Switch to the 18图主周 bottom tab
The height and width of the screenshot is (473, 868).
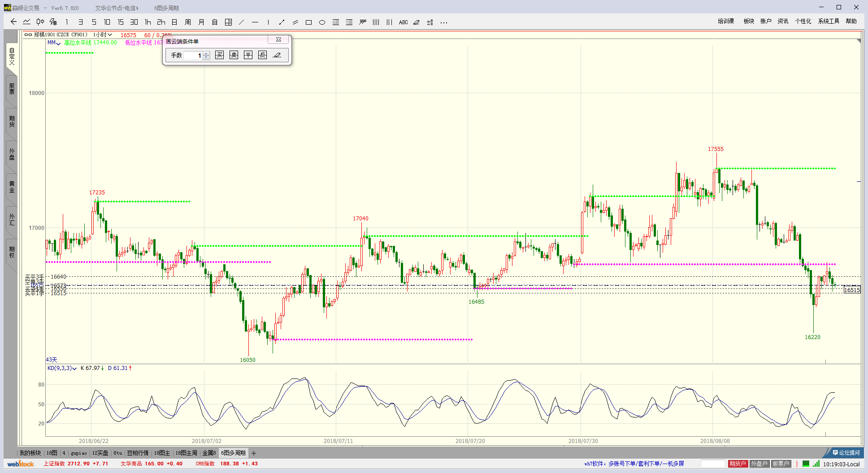tap(186, 453)
